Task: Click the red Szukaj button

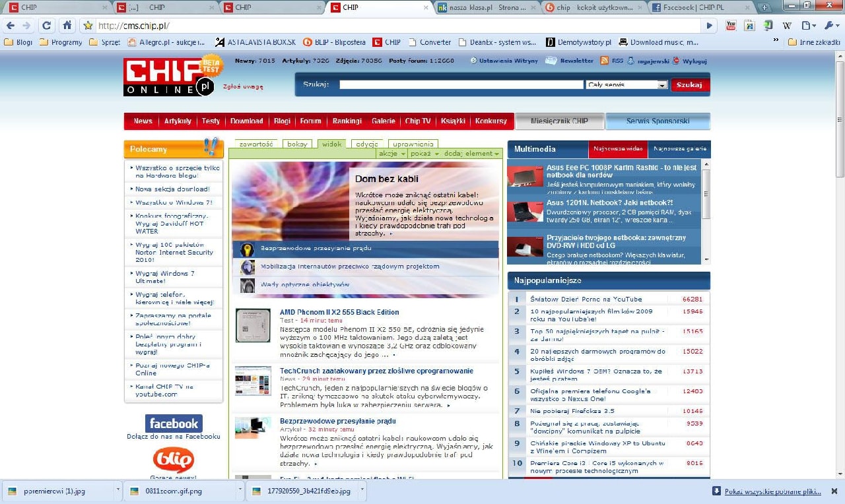Action: [x=691, y=85]
